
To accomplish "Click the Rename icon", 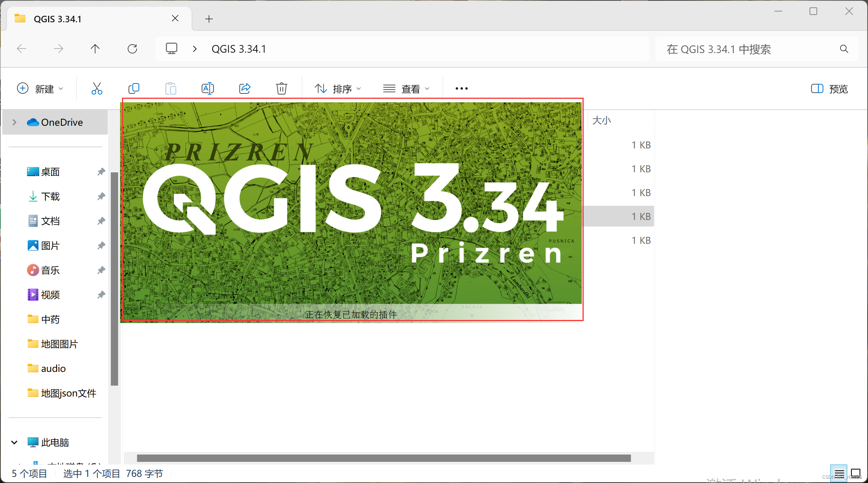I will (x=207, y=89).
